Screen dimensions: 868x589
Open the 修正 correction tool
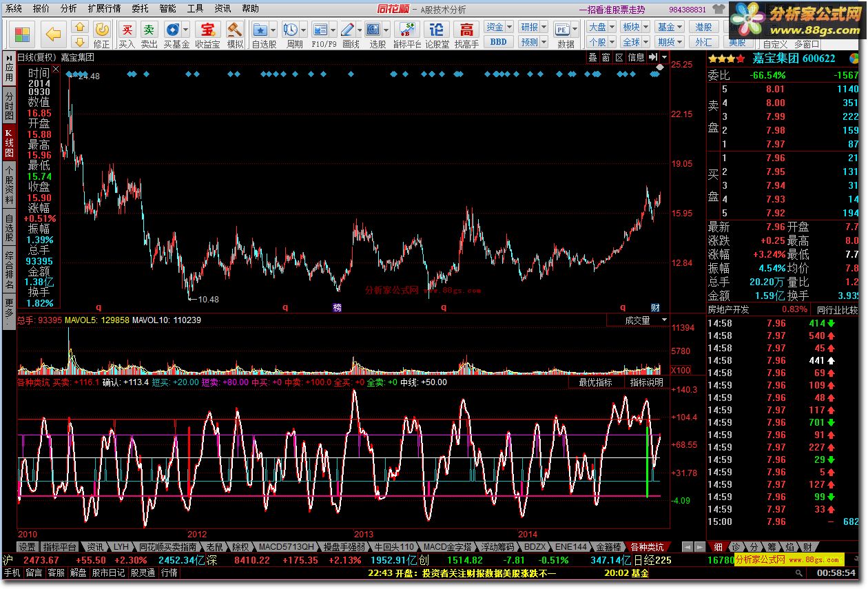pos(102,34)
